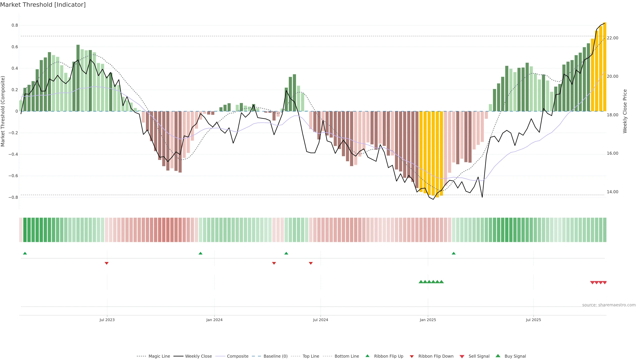644x362 pixels.
Task: Toggle the Weekly Close legend entry
Action: (198, 356)
